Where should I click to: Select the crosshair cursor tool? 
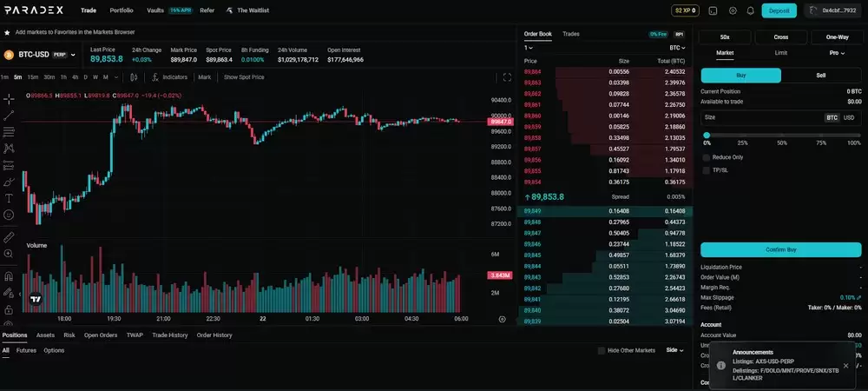pyautogui.click(x=9, y=99)
